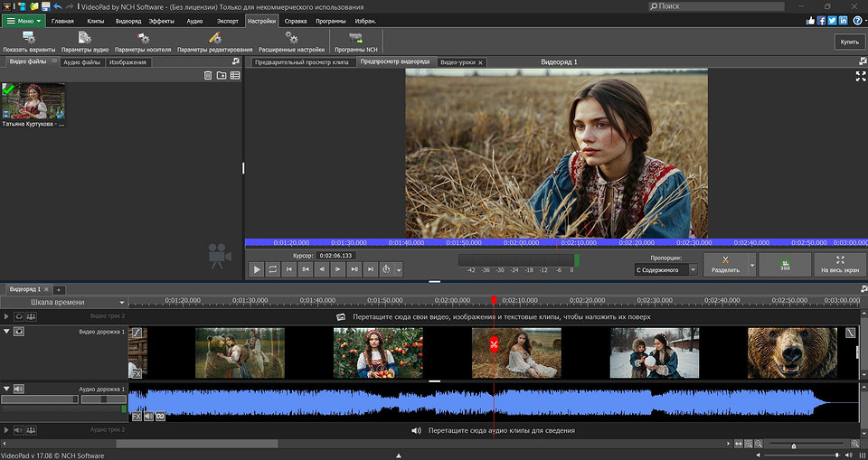Click the Разделить split button
868x460 pixels.
pyautogui.click(x=725, y=265)
